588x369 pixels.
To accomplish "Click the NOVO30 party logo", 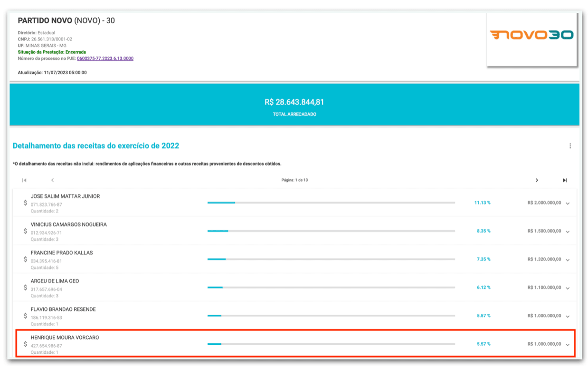I will pyautogui.click(x=531, y=35).
